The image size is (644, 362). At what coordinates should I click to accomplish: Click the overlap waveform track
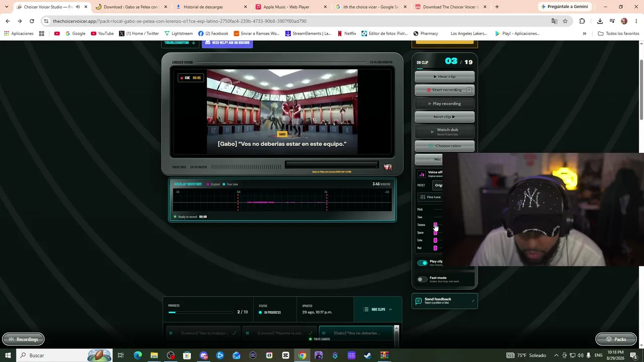[x=282, y=201]
